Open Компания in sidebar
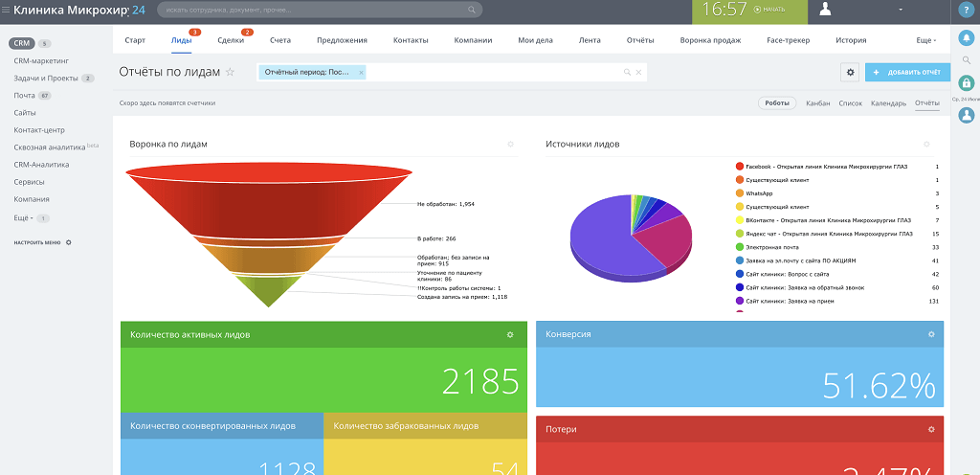This screenshot has width=980, height=475. coord(32,199)
